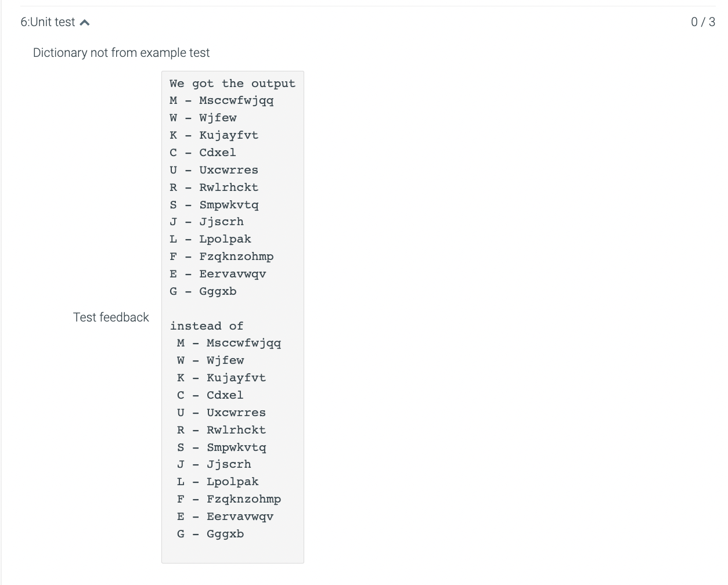Select the R - Rwlrhckt output line
728x585 pixels.
tap(213, 187)
